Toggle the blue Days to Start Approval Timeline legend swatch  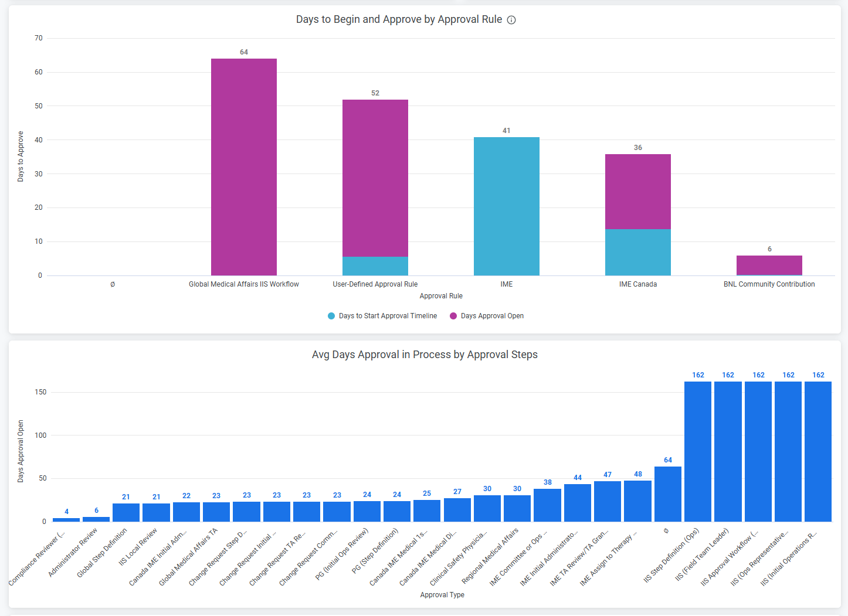tap(331, 316)
